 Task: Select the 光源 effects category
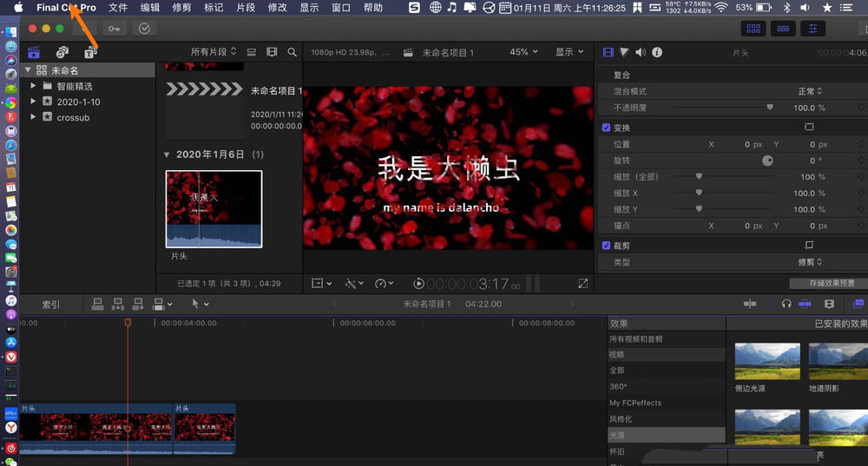(x=666, y=436)
